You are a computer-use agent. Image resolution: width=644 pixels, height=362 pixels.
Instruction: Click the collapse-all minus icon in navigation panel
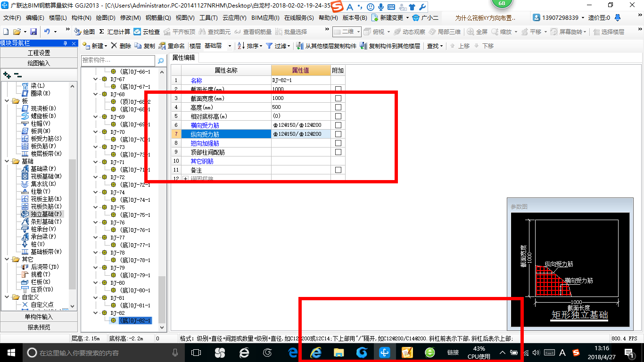(17, 74)
